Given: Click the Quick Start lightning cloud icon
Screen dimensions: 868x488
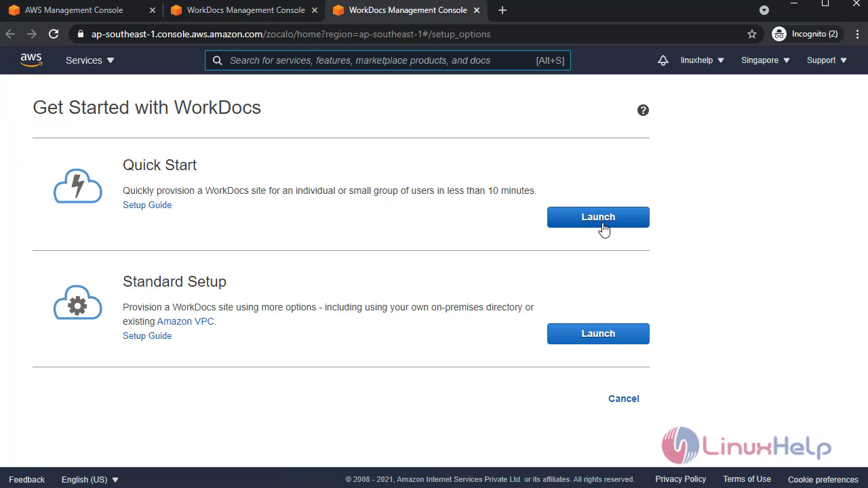Looking at the screenshot, I should [x=78, y=186].
